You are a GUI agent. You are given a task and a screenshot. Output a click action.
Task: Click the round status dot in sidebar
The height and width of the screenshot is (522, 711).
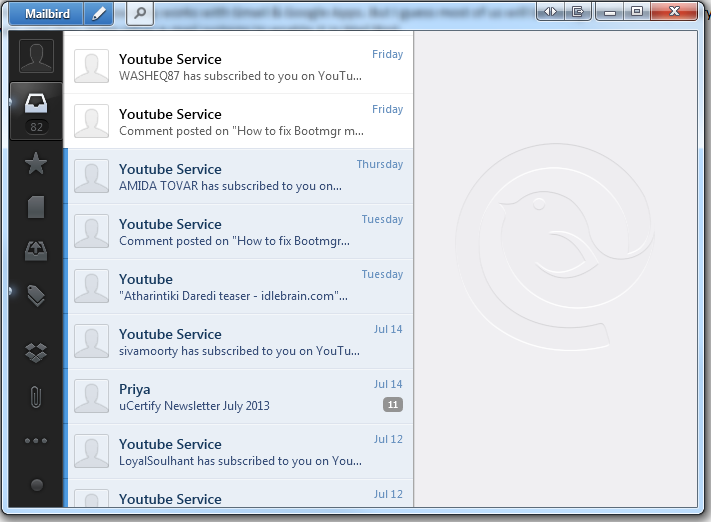[x=37, y=485]
